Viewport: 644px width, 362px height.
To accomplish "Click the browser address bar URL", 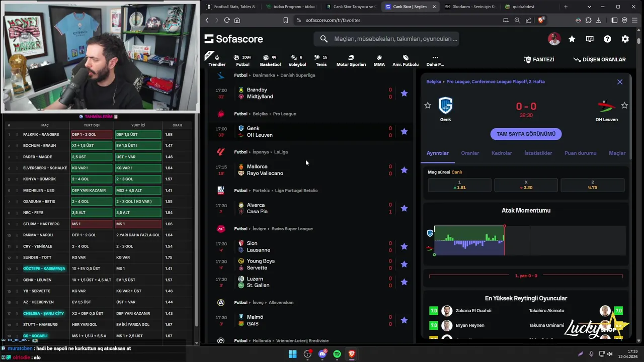I will pyautogui.click(x=333, y=20).
